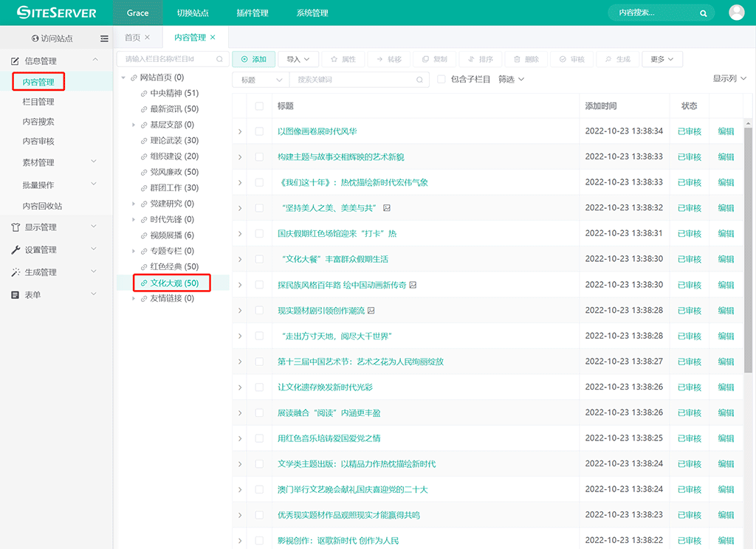
Task: Check the row for 以图像画卷展时代风华
Action: pyautogui.click(x=259, y=131)
